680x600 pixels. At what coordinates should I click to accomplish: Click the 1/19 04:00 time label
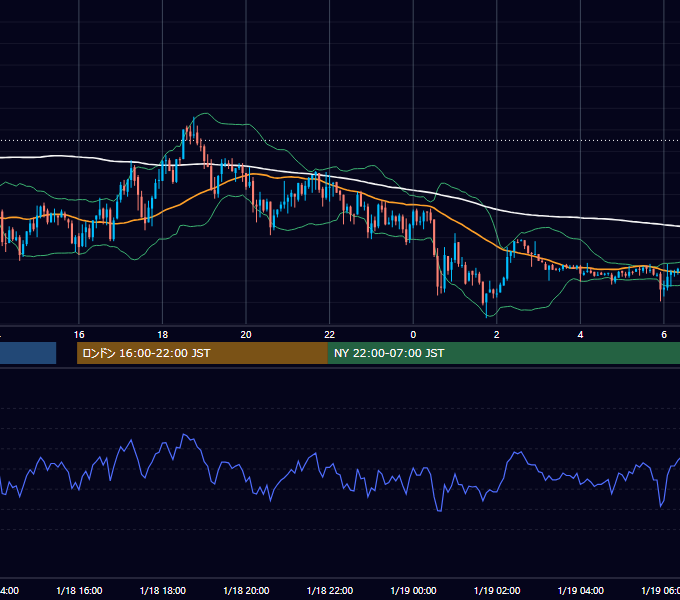(x=580, y=590)
